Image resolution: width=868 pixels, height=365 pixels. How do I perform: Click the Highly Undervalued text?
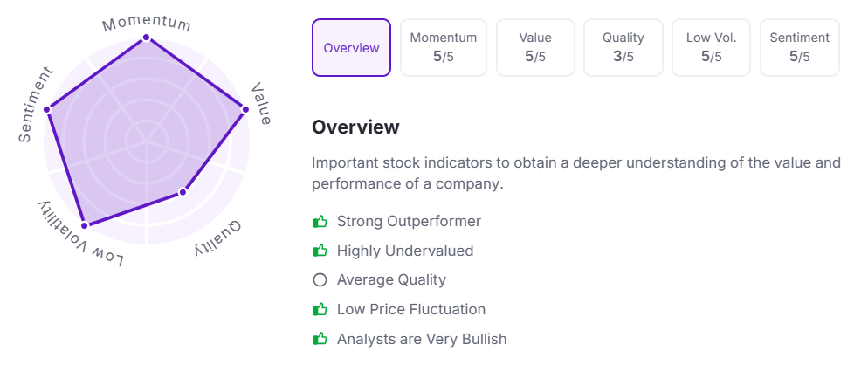(405, 251)
